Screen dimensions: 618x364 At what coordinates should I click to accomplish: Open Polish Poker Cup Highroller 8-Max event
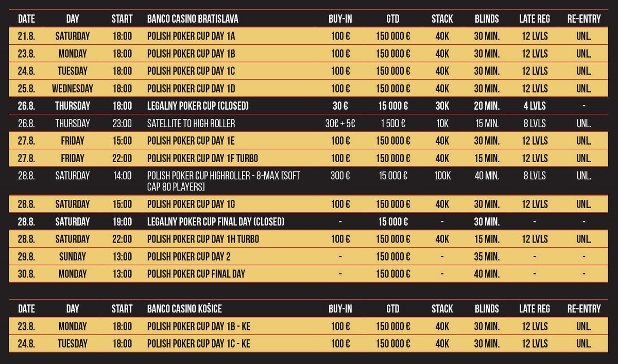click(x=224, y=181)
